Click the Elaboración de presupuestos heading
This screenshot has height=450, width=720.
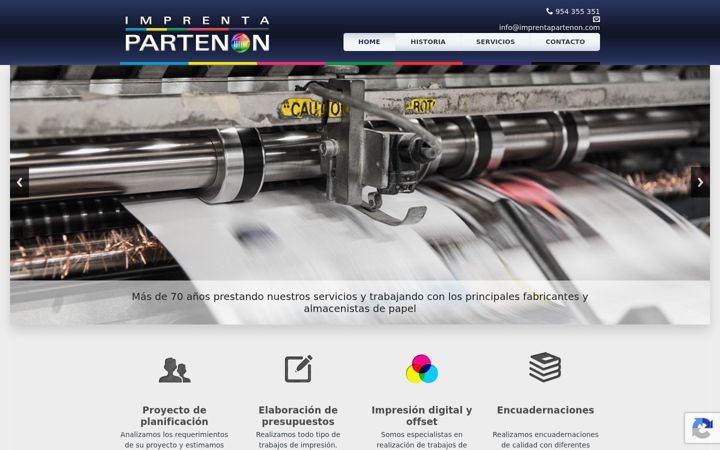298,416
